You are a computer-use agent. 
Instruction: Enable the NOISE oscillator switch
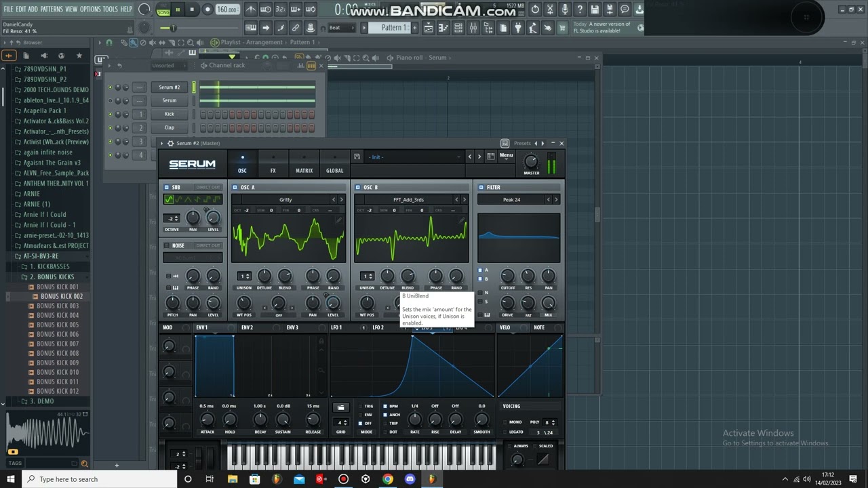tap(167, 245)
